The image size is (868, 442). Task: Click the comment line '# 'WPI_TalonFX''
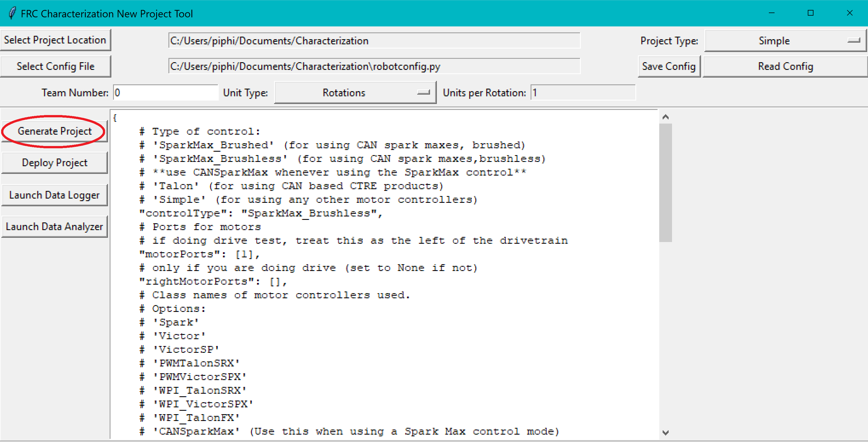189,418
